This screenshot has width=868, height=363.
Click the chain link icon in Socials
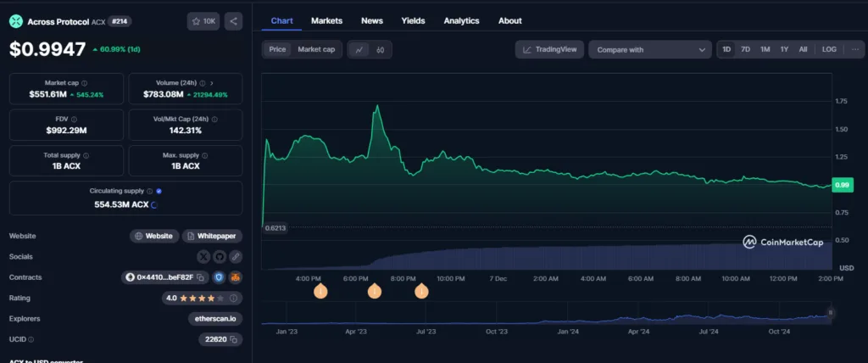coord(236,257)
